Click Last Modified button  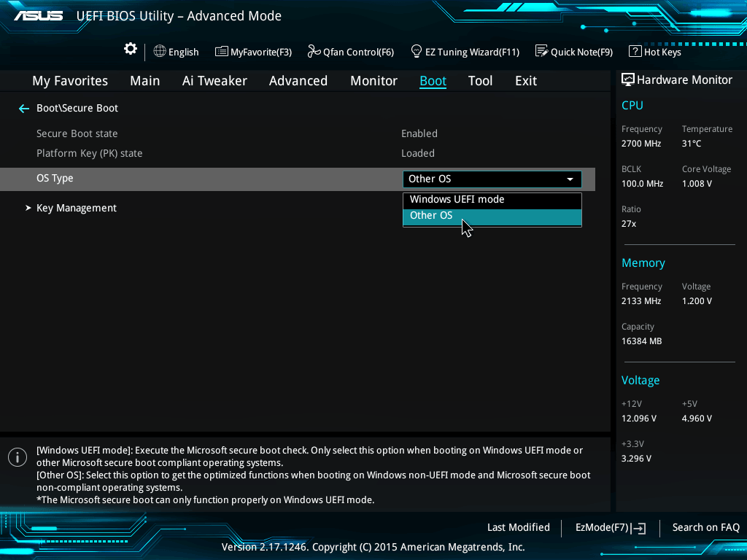(x=519, y=528)
